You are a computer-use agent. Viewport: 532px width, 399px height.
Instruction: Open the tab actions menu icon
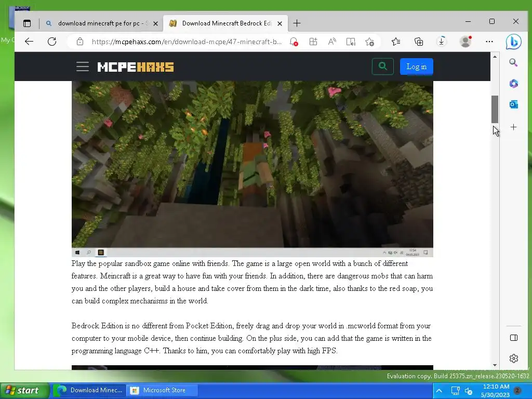point(27,23)
